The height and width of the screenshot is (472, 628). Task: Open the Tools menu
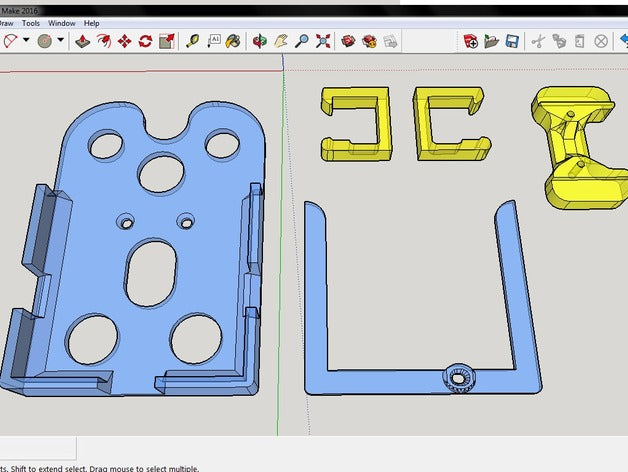click(x=31, y=23)
